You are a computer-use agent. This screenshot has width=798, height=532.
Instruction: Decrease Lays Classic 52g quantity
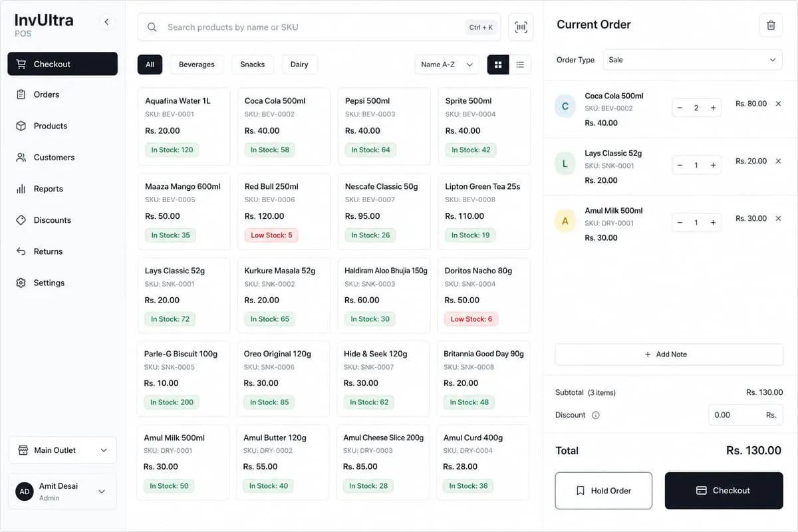point(680,165)
